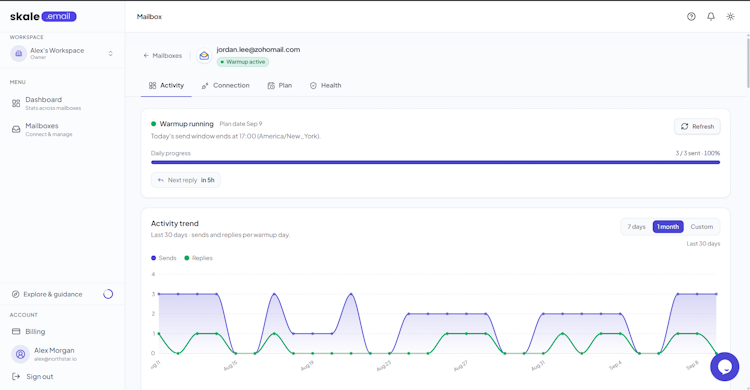Image resolution: width=750 pixels, height=390 pixels.
Task: Open the Plan tab
Action: [279, 86]
